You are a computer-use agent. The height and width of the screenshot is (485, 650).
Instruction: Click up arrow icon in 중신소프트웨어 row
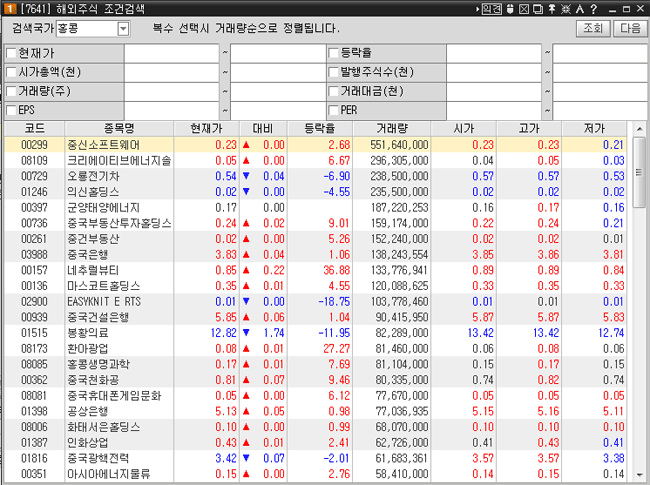pos(246,145)
